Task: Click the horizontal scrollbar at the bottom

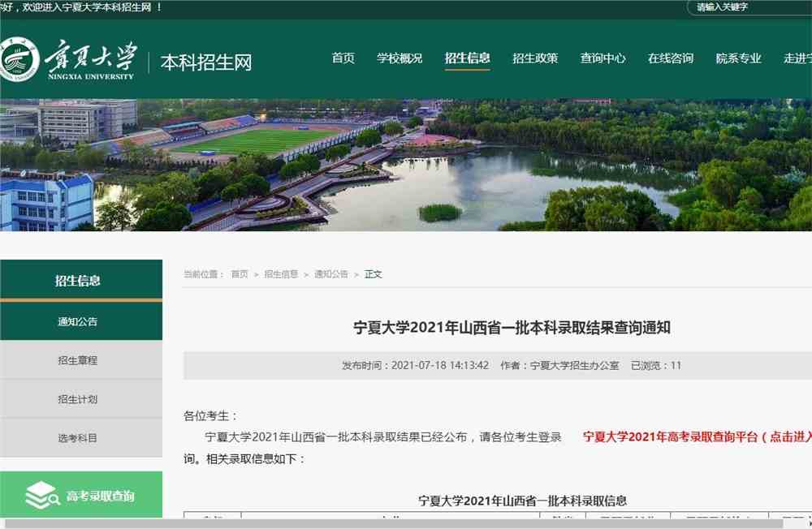Action: (x=394, y=524)
